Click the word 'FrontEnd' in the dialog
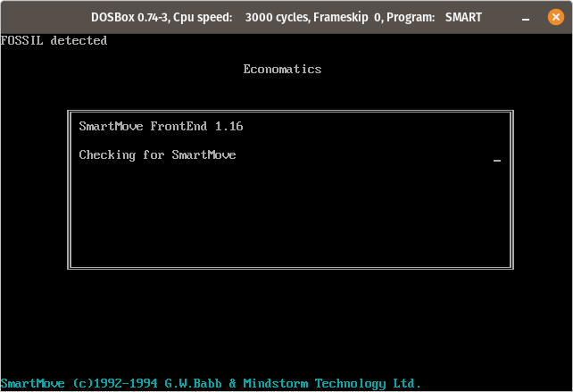The image size is (573, 392). point(179,126)
